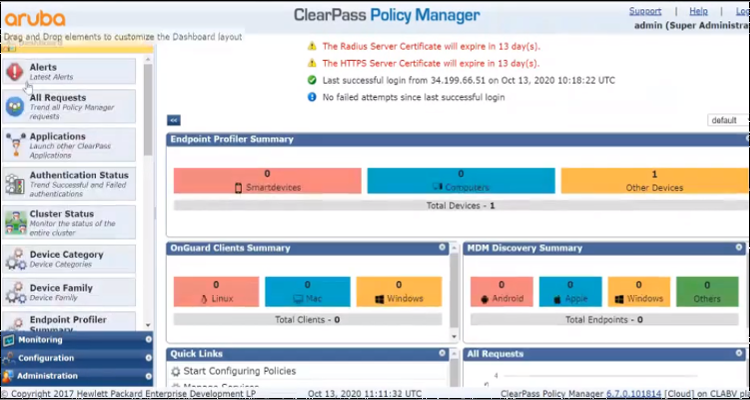This screenshot has width=750, height=400.
Task: Collapse sidebar with the double-arrow button
Action: 174,121
